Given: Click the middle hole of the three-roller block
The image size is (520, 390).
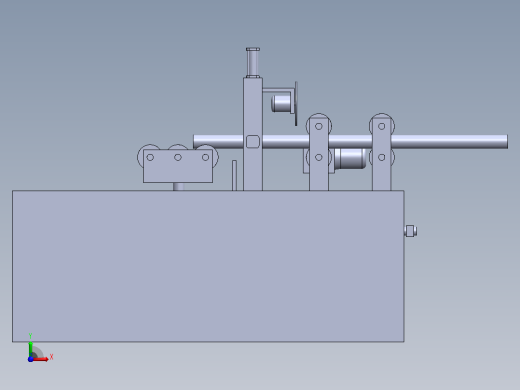Looking at the screenshot, I should (x=178, y=157).
